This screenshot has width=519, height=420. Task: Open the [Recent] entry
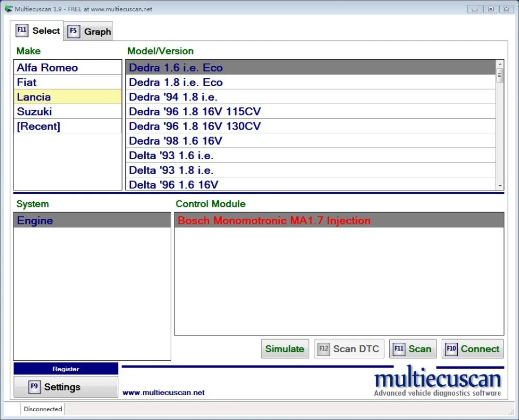(x=68, y=126)
